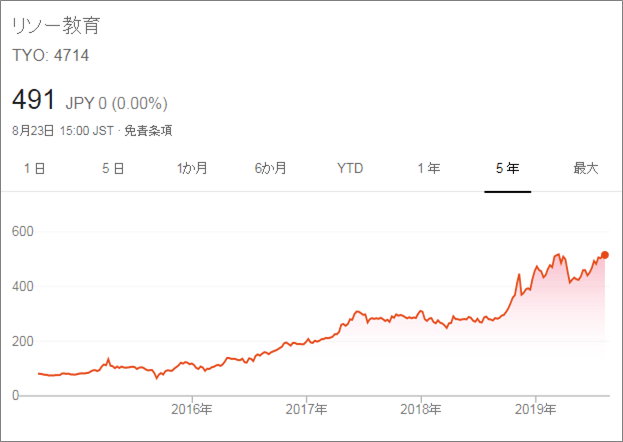Select the active 5年 tab
The image size is (623, 442).
[x=507, y=168]
